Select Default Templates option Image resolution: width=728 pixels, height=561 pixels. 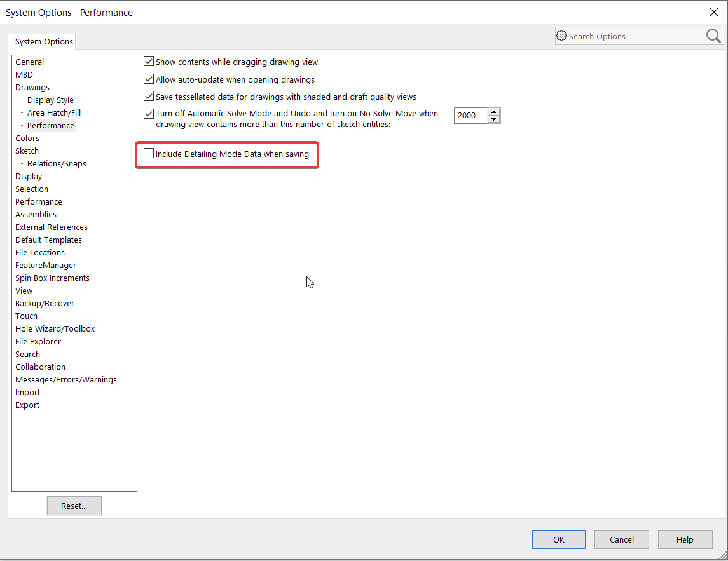[x=48, y=240]
